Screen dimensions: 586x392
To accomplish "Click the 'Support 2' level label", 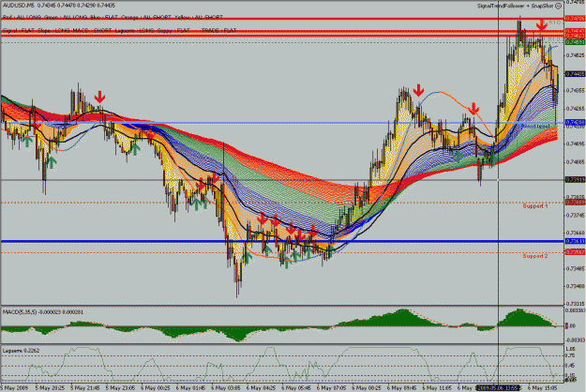I will point(535,256).
